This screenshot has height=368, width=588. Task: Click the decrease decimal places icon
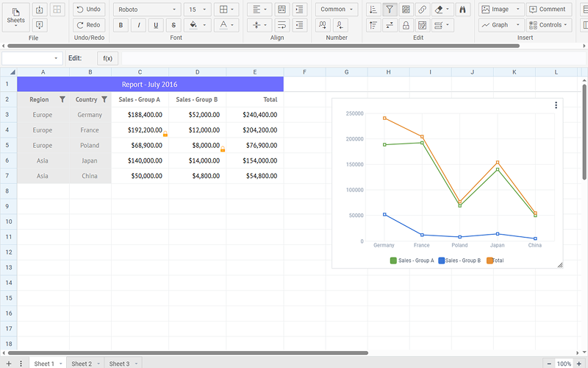(x=340, y=25)
